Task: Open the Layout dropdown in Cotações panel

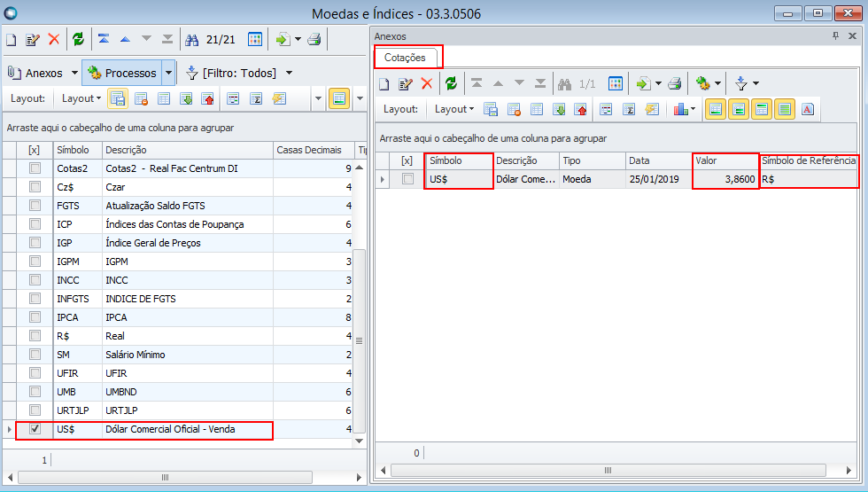Action: [x=454, y=109]
